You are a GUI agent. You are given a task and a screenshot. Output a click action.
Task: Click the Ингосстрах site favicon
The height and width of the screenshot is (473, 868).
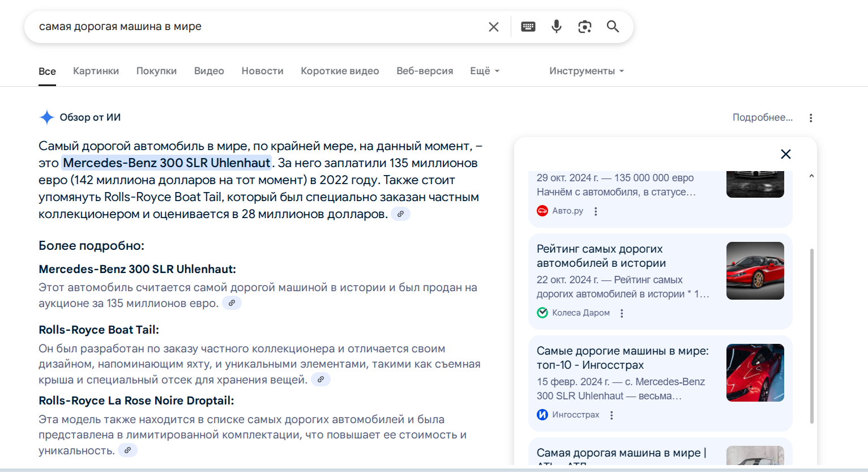(x=542, y=415)
